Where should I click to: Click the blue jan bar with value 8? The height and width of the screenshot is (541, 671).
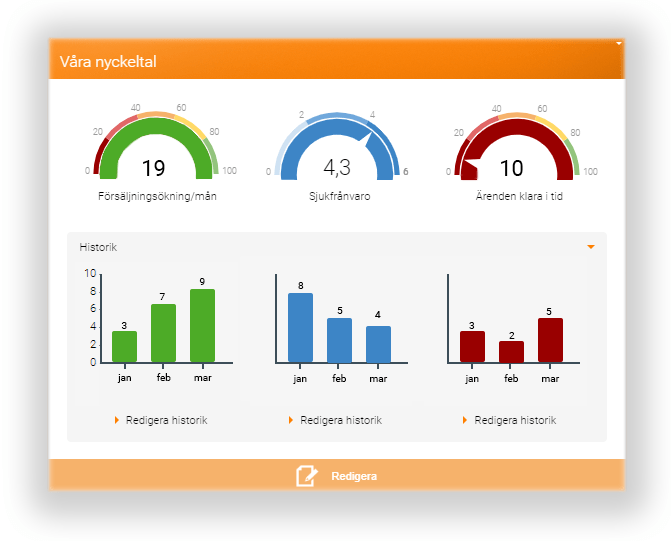(300, 328)
